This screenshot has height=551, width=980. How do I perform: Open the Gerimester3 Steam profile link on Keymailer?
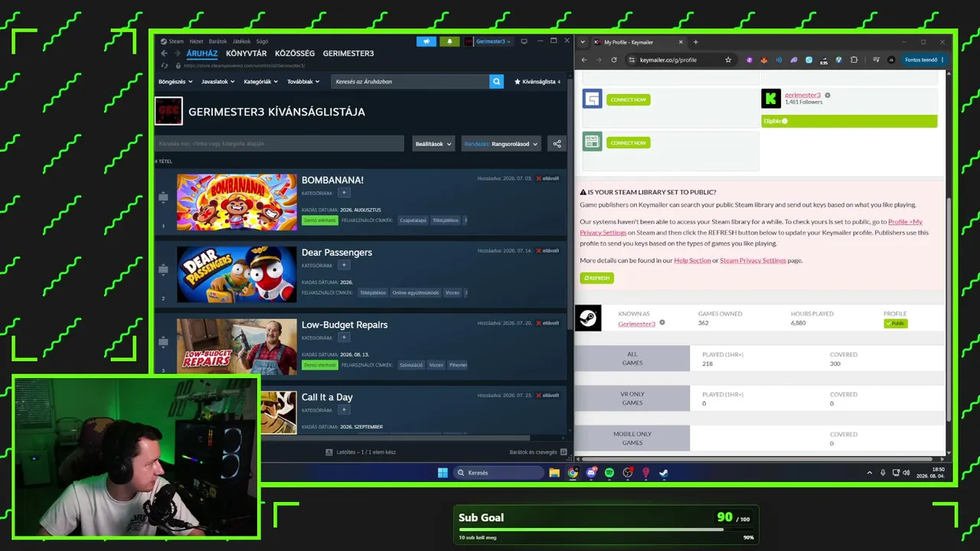coord(637,324)
